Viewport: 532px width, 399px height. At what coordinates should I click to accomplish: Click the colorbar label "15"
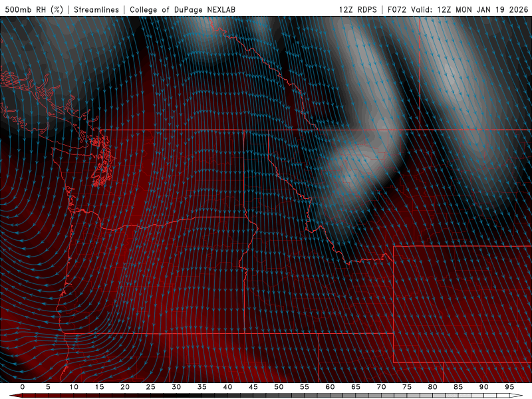(x=99, y=387)
